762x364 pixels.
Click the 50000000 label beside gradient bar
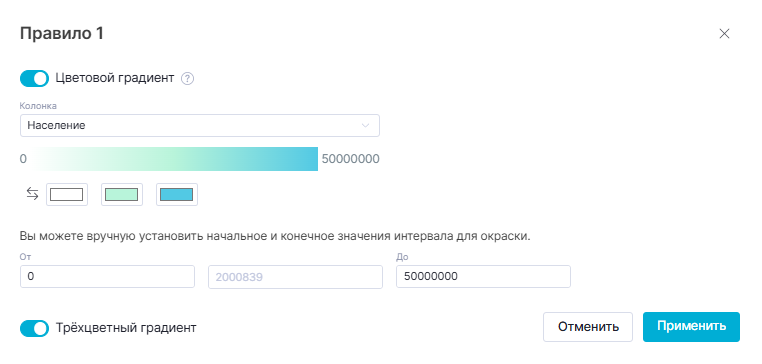point(350,159)
